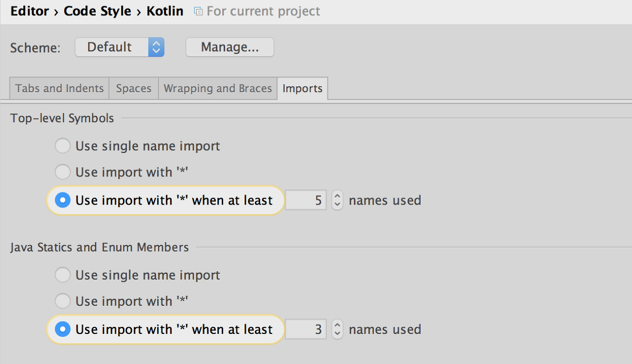Decrease Java Statics names count with down arrow
The width and height of the screenshot is (632, 364).
(337, 333)
